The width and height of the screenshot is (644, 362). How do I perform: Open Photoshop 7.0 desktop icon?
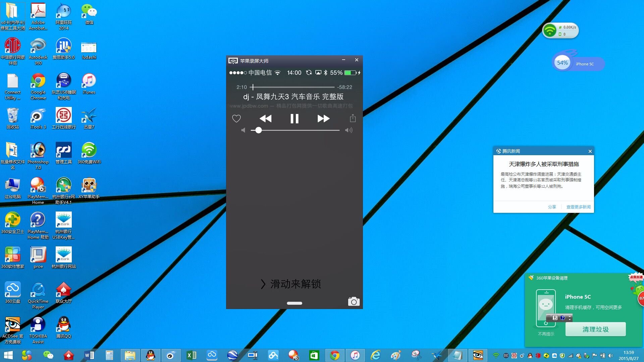(38, 156)
